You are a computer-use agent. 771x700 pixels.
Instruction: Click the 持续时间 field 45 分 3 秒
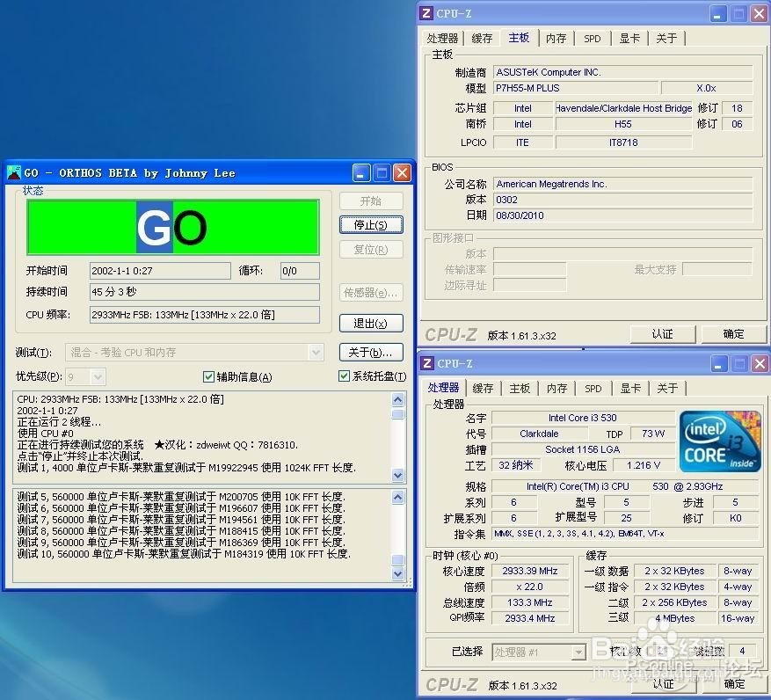point(205,292)
